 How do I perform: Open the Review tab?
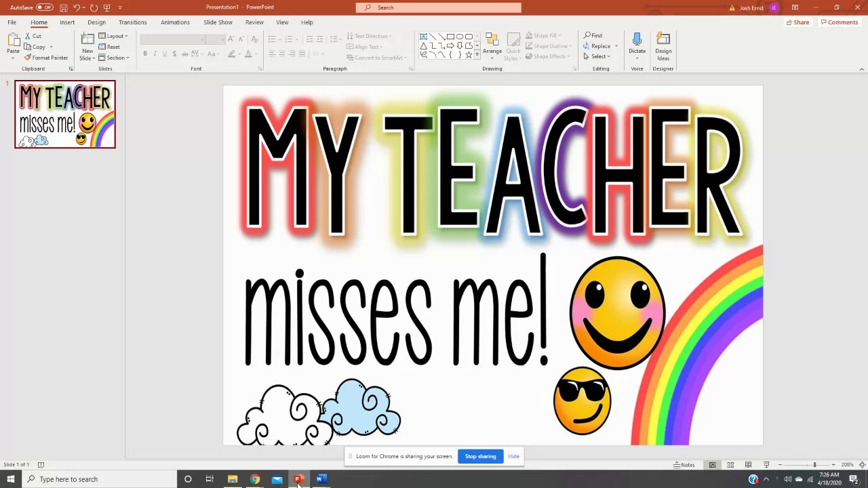[x=254, y=22]
